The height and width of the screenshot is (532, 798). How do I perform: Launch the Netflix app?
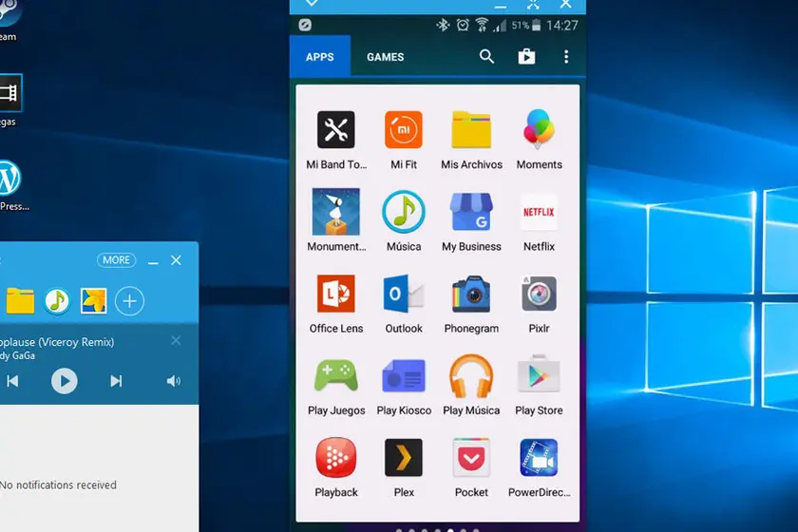click(x=539, y=212)
